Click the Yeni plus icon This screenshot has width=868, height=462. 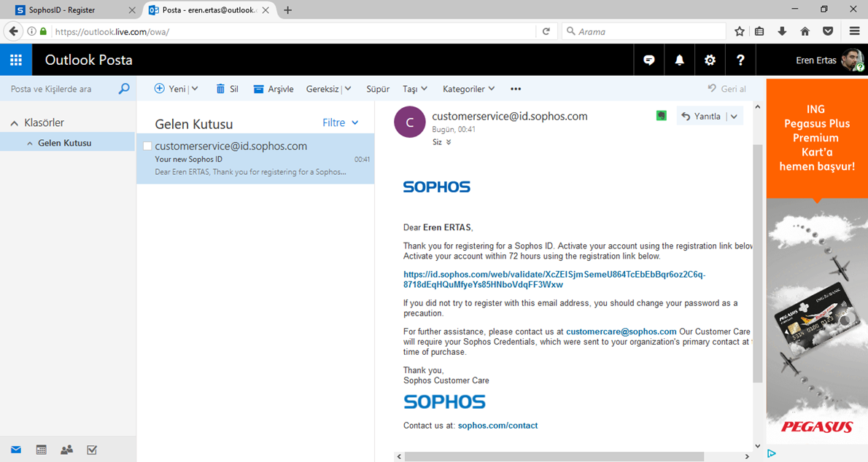(x=160, y=88)
